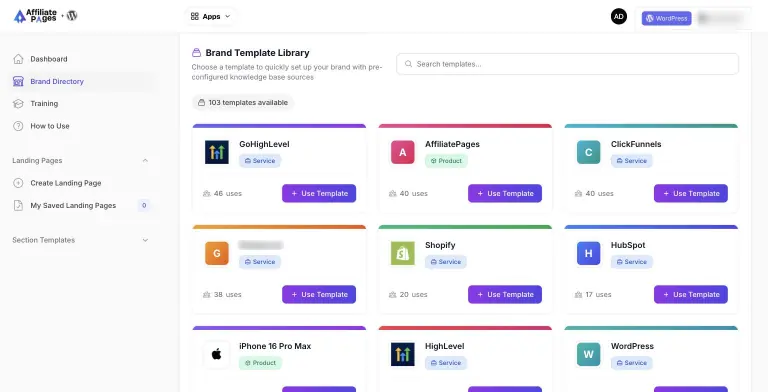768x392 pixels.
Task: Select Brand Directory in sidebar
Action: tap(57, 81)
